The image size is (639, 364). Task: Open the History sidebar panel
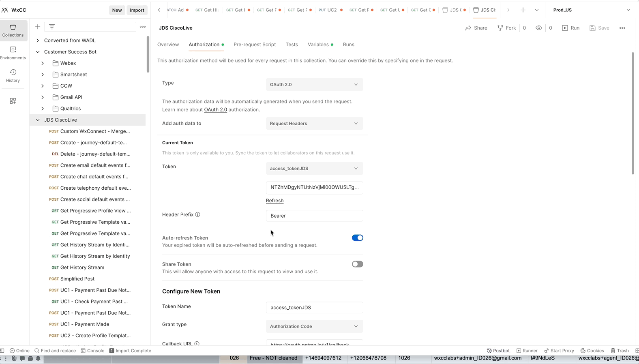(x=13, y=76)
